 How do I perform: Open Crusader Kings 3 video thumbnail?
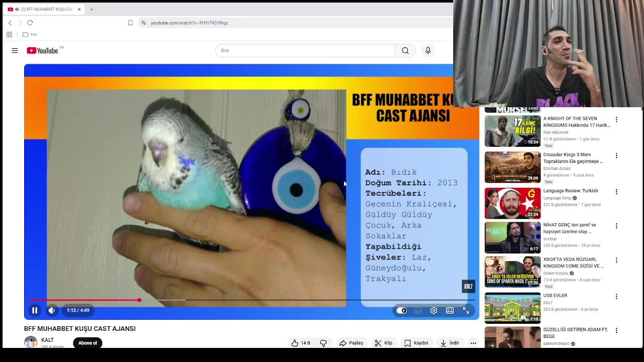click(x=513, y=167)
